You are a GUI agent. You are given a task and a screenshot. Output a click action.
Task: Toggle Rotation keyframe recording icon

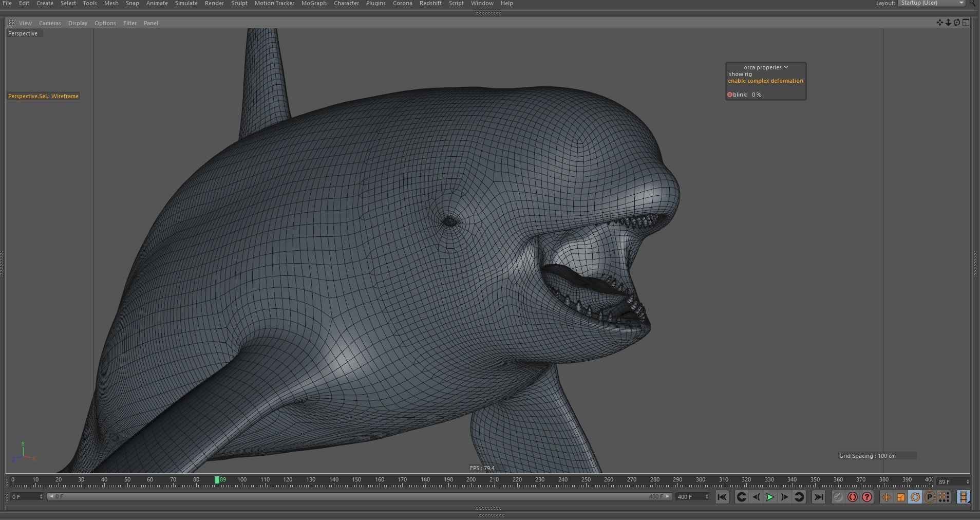click(915, 497)
